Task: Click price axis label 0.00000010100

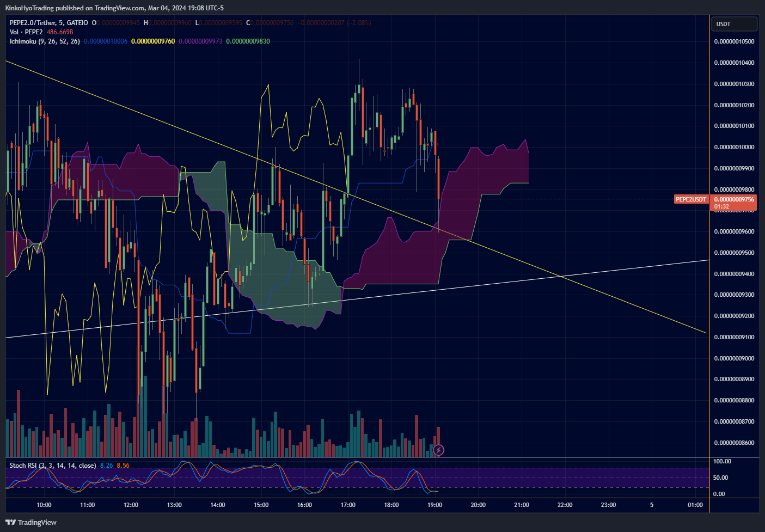Action: pos(734,126)
